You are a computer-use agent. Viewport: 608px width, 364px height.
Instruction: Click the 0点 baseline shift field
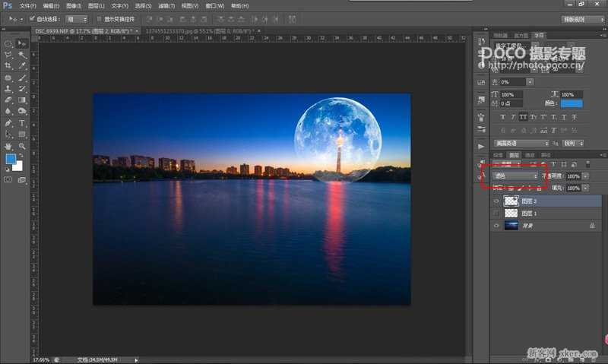click(x=511, y=103)
